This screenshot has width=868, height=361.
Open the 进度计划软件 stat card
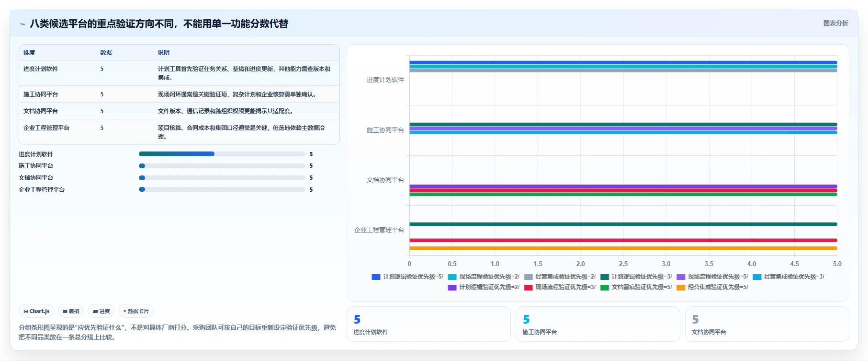(x=428, y=324)
